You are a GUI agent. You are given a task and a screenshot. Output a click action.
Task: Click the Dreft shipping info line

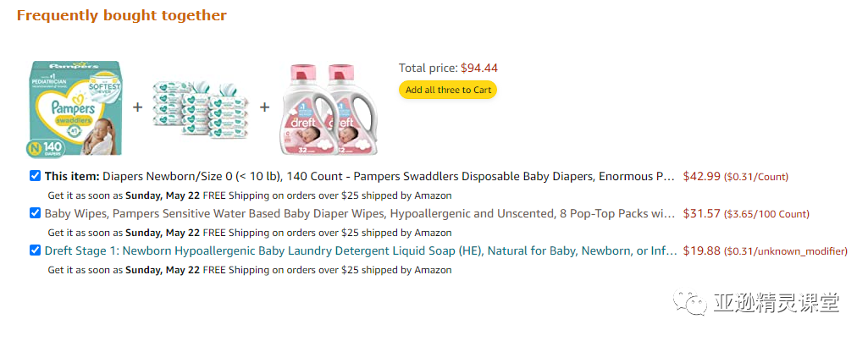(250, 270)
